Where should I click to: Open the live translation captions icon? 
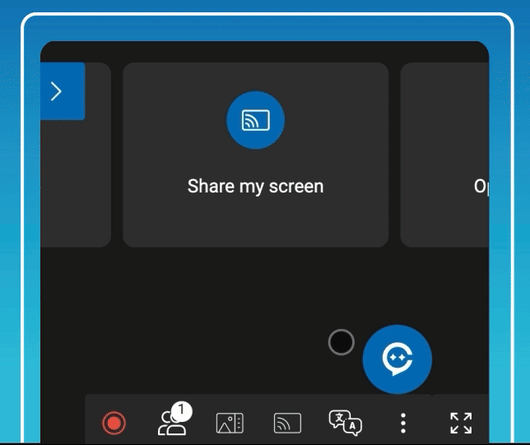345,423
